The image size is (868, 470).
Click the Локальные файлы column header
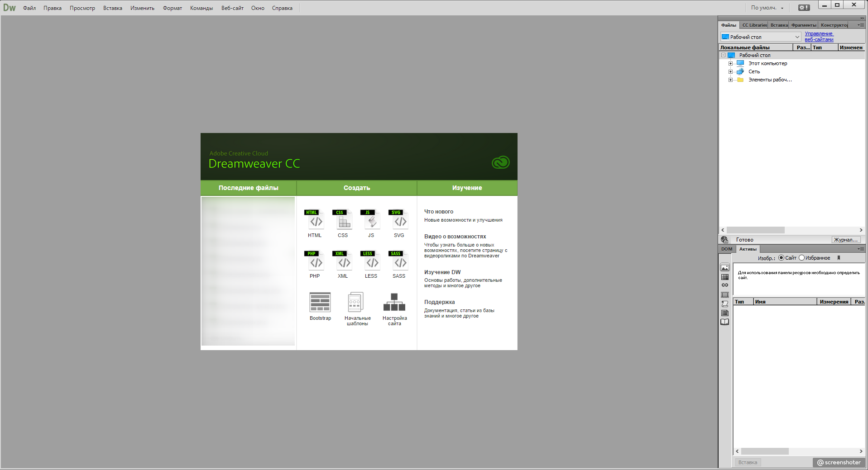click(x=756, y=47)
